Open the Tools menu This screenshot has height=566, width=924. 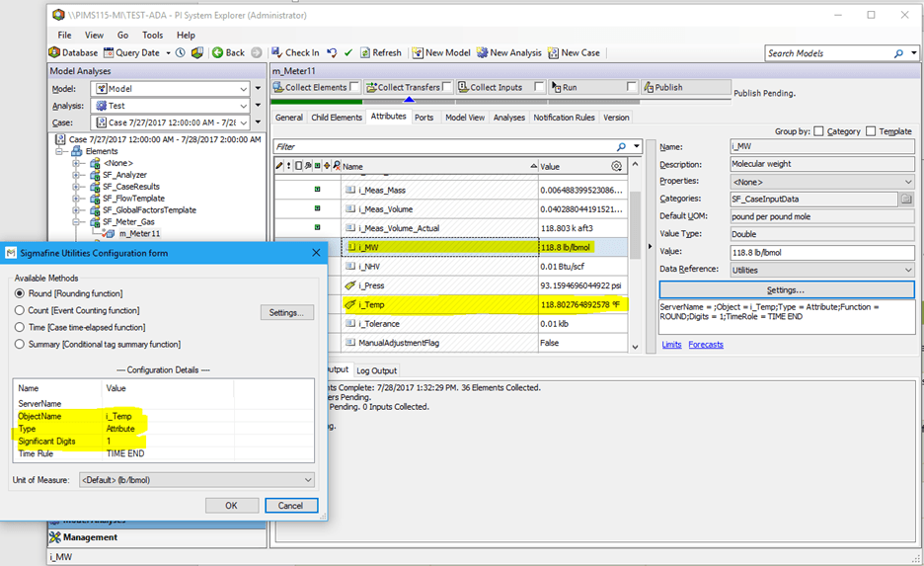pos(152,35)
